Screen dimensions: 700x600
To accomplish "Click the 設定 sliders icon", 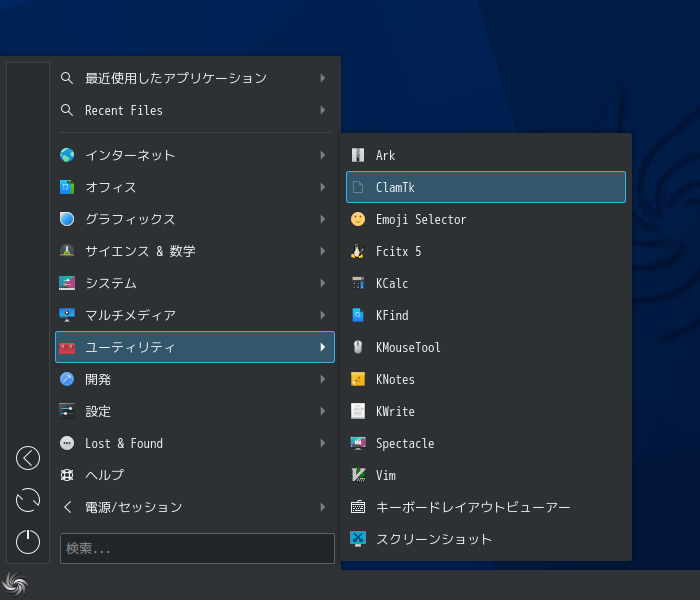I will tap(67, 411).
